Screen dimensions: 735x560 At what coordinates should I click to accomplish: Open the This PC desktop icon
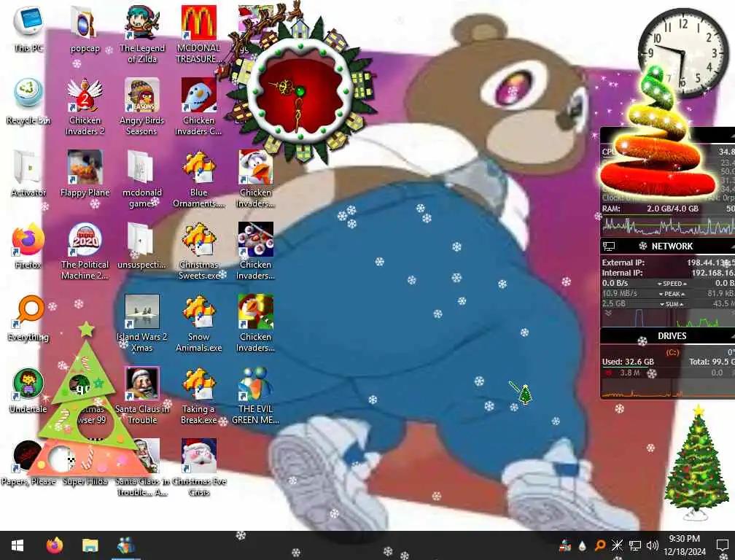coord(28,29)
